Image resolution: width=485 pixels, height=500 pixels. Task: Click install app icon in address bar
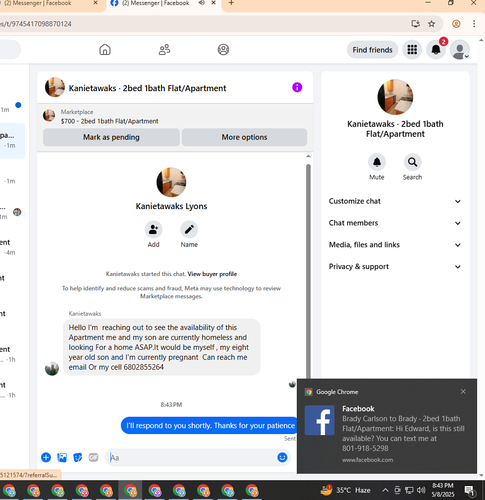(415, 24)
